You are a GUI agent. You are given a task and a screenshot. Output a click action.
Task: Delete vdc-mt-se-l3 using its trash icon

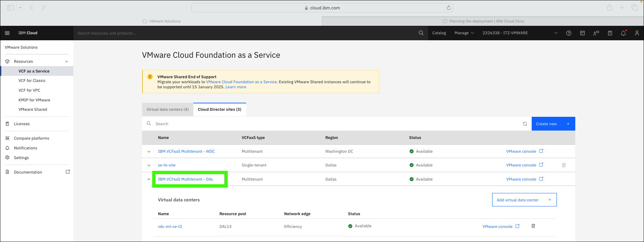click(533, 226)
